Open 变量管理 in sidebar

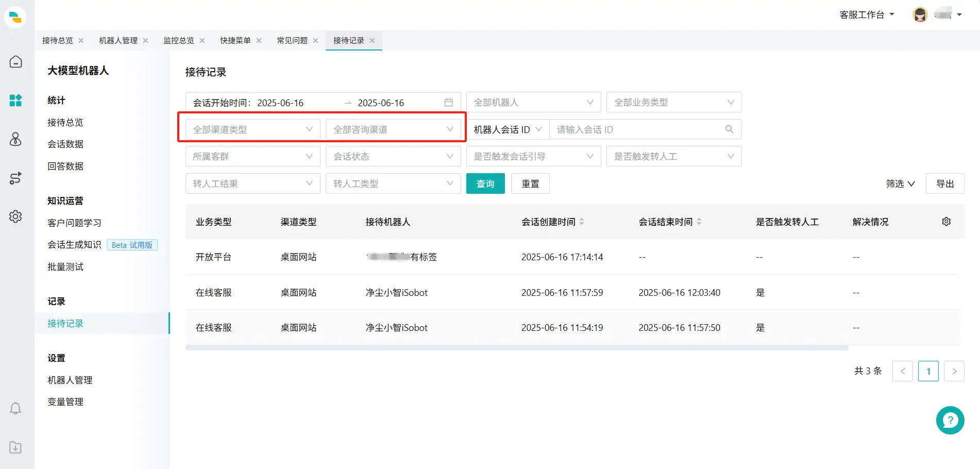click(65, 401)
